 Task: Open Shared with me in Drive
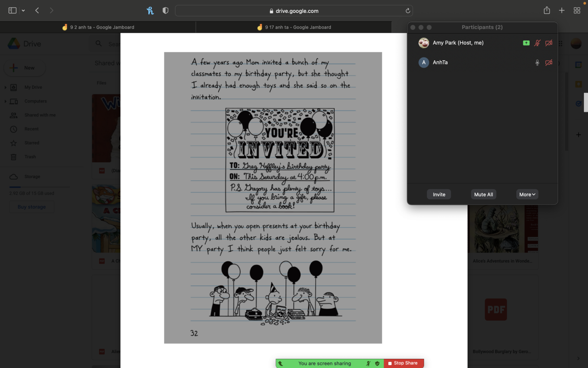40,115
